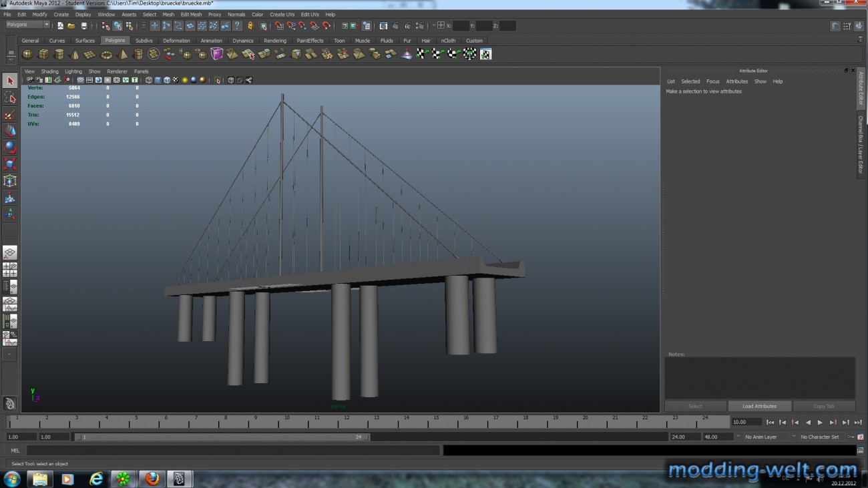868x488 pixels.
Task: Switch to Four View layout
Action: pos(10,270)
